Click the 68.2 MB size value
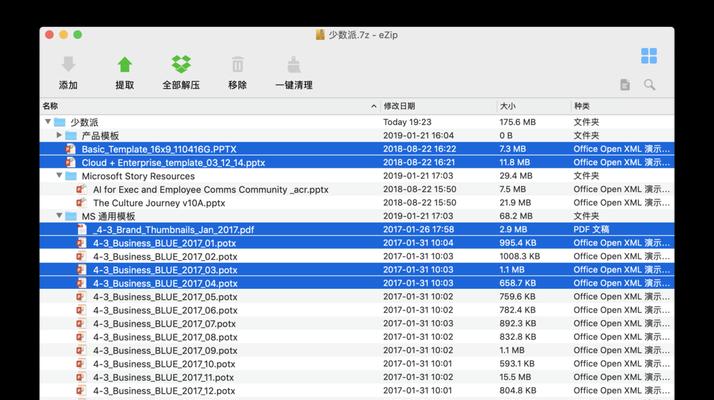 point(515,216)
